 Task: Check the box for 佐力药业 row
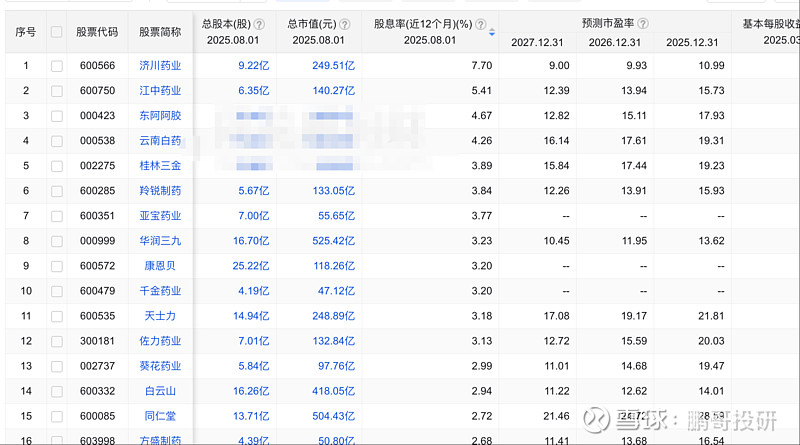tap(57, 341)
